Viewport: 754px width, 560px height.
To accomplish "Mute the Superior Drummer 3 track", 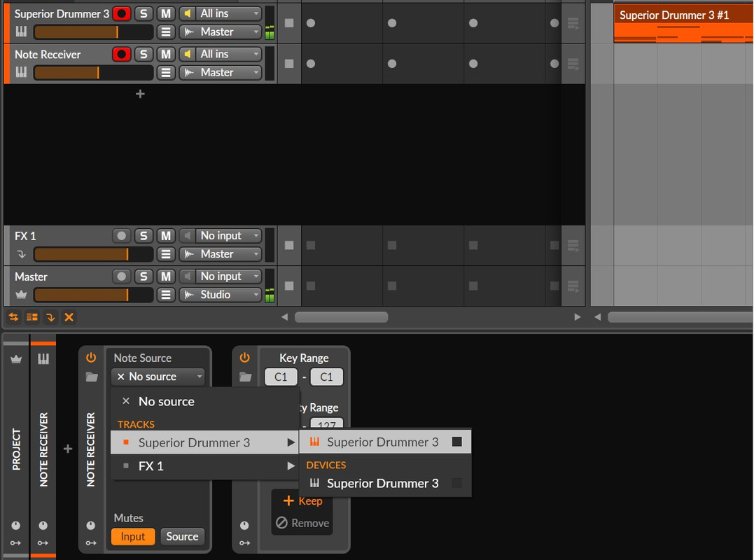I will pyautogui.click(x=166, y=13).
